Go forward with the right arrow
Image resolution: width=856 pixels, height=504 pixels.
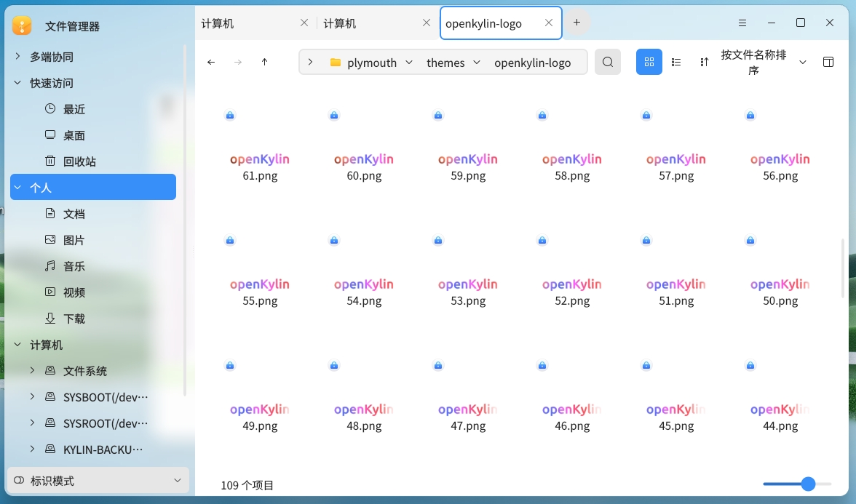pos(238,63)
